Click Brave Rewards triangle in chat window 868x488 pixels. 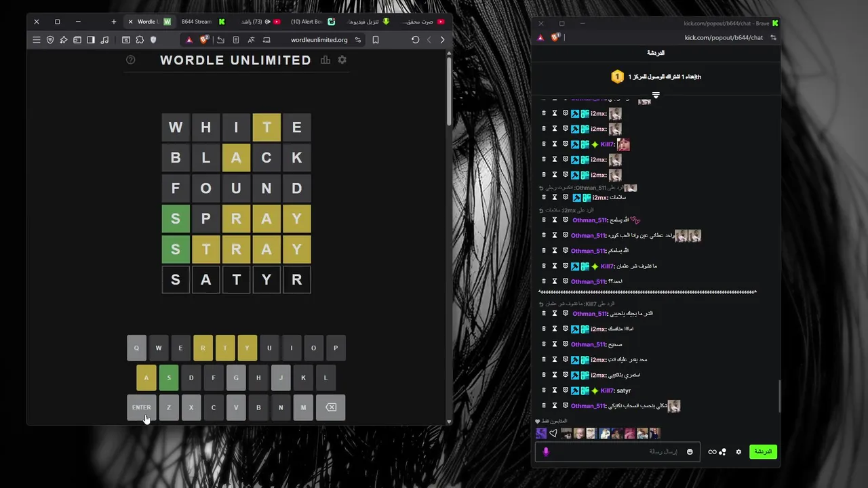click(540, 38)
